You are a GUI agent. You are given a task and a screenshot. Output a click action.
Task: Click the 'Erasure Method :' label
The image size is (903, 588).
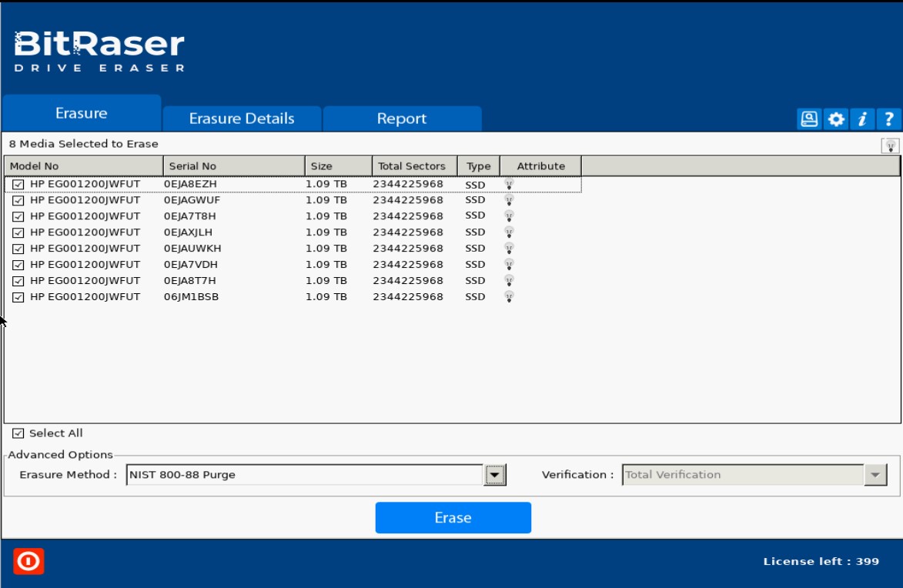point(68,475)
